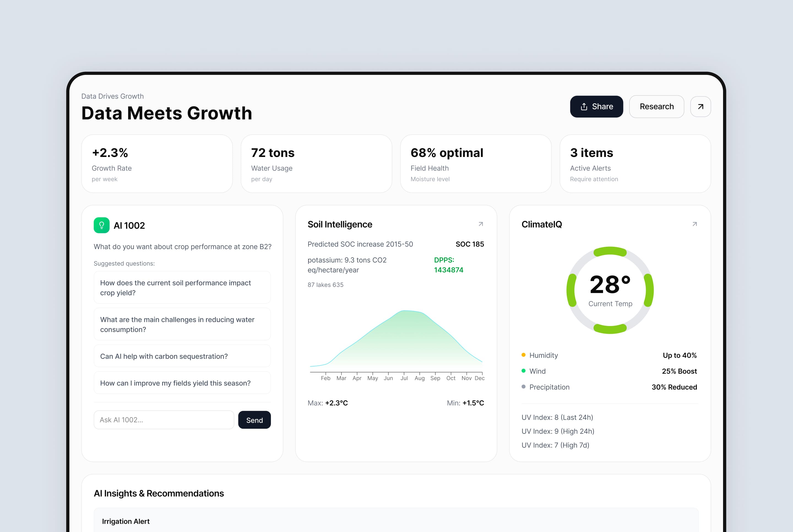Image resolution: width=793 pixels, height=532 pixels.
Task: Switch to the Research tab
Action: point(656,106)
